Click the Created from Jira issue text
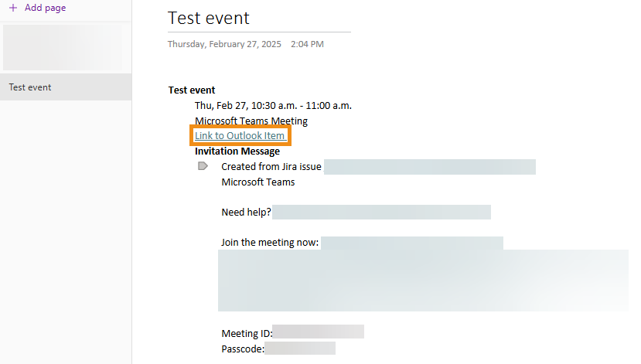 tap(271, 166)
